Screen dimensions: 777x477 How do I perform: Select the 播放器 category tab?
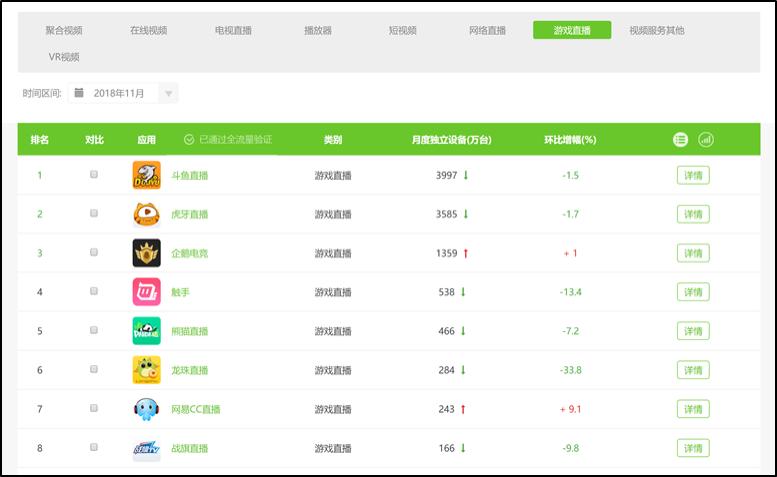(x=318, y=30)
